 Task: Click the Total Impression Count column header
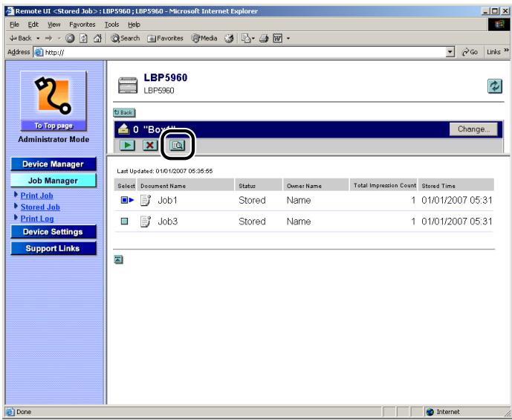coord(385,185)
